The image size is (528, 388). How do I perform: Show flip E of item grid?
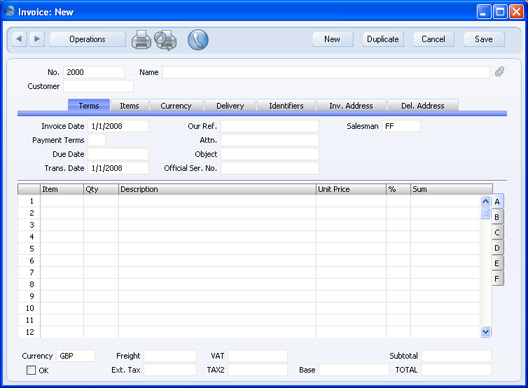coord(497,263)
